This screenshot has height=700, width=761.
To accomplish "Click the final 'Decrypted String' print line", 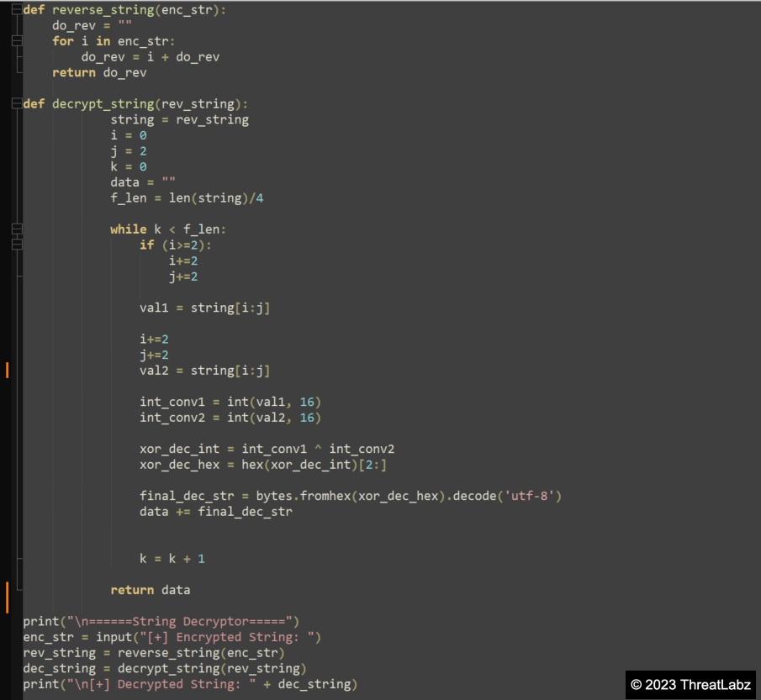I will [190, 684].
